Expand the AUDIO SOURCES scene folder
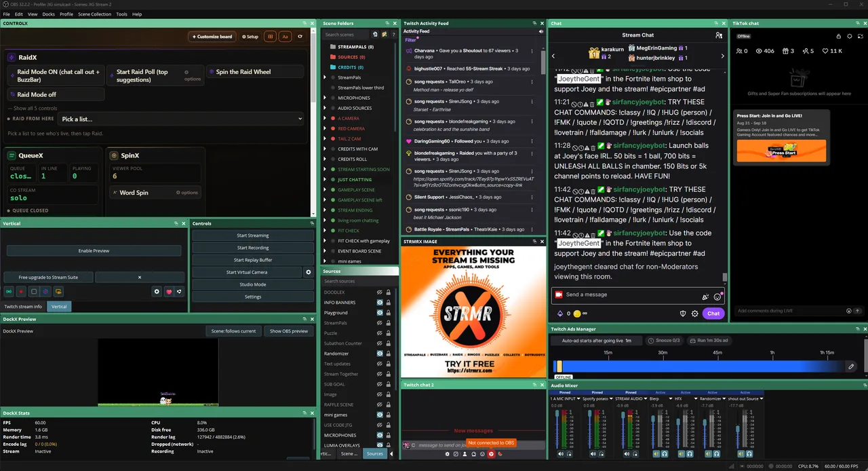 pos(325,108)
